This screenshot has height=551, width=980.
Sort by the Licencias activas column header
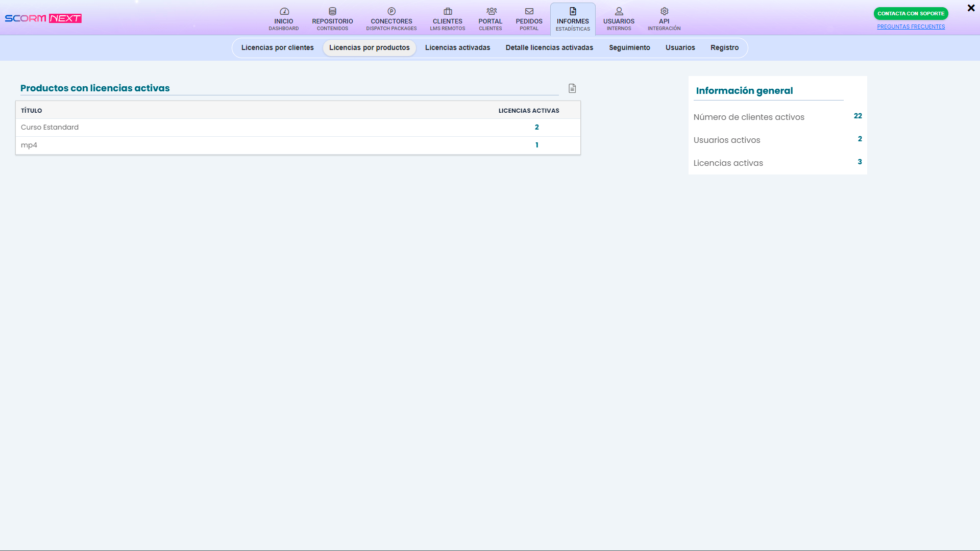(529, 111)
